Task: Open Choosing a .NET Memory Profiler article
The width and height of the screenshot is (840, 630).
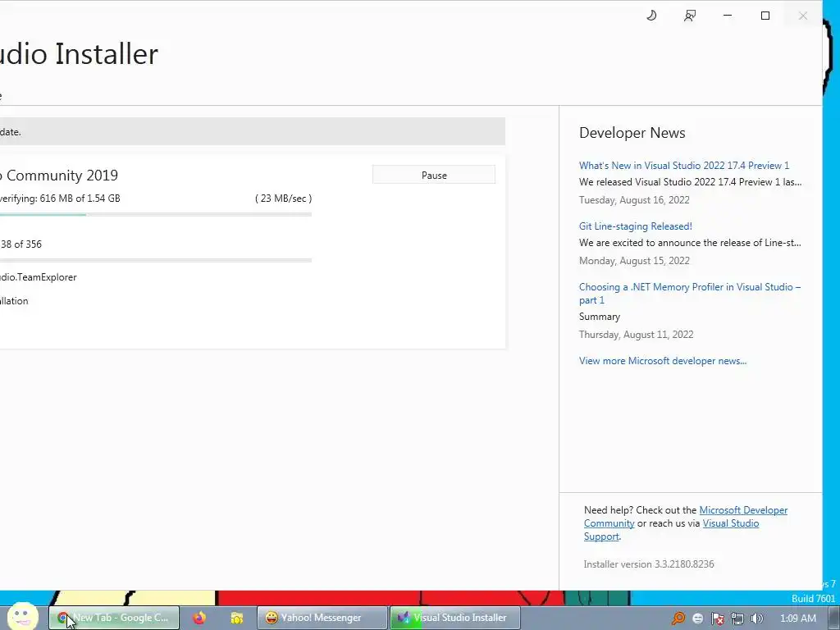Action: pos(690,293)
